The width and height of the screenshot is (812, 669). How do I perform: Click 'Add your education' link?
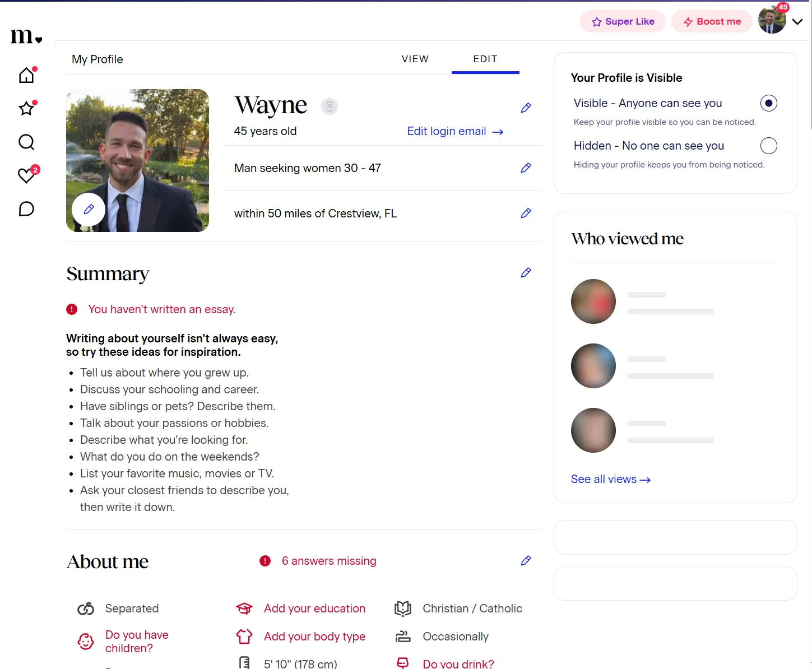[314, 608]
